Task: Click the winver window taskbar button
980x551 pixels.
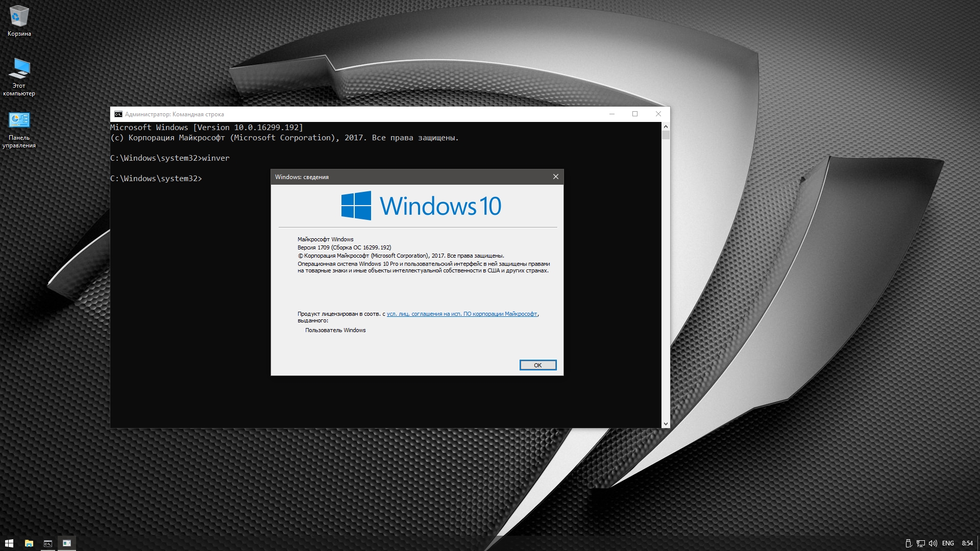Action: 67,543
